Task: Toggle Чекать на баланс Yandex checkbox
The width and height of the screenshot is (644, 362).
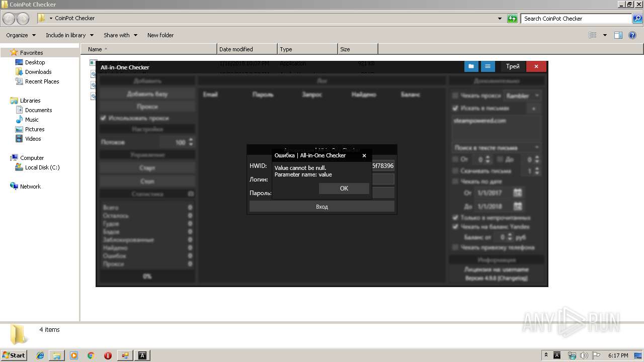Action: (x=455, y=227)
